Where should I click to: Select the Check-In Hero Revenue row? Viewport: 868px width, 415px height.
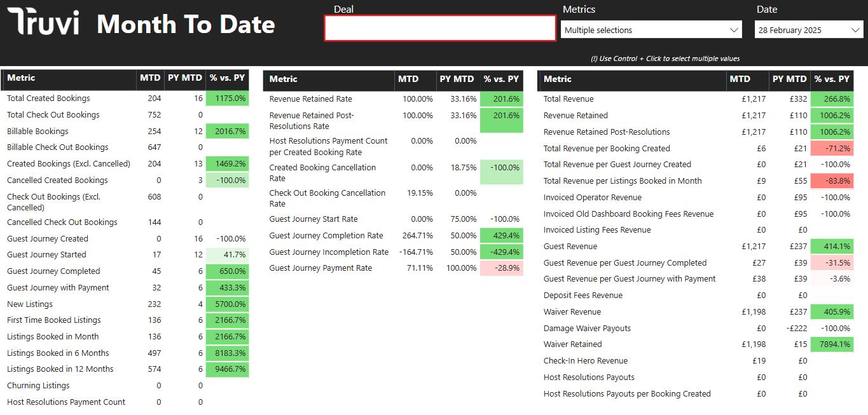pos(585,361)
